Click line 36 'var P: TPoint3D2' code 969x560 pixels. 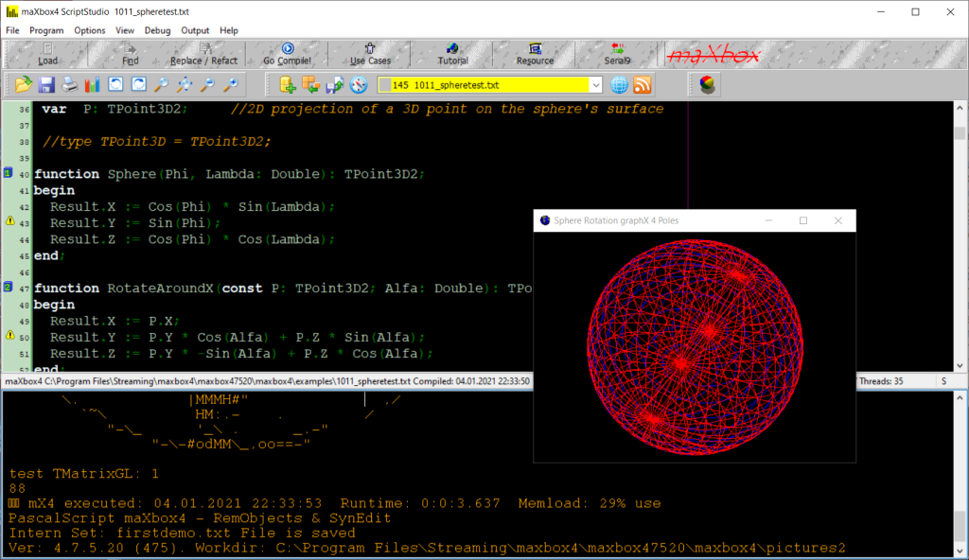pyautogui.click(x=115, y=109)
